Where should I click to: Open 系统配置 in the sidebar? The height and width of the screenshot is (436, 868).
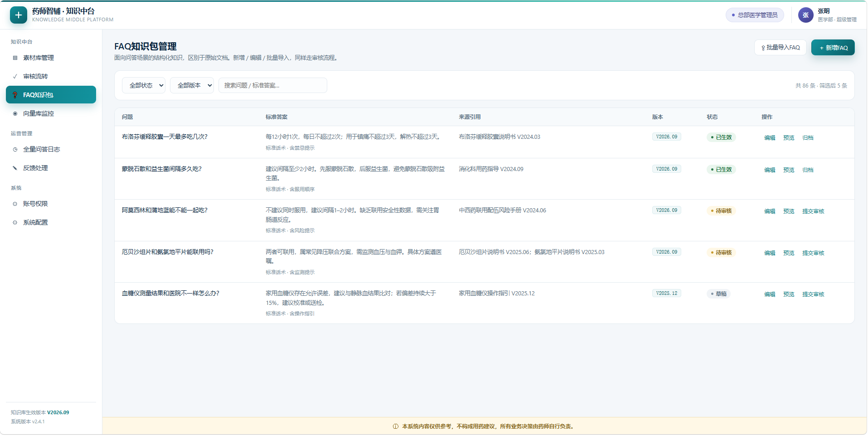[51, 223]
